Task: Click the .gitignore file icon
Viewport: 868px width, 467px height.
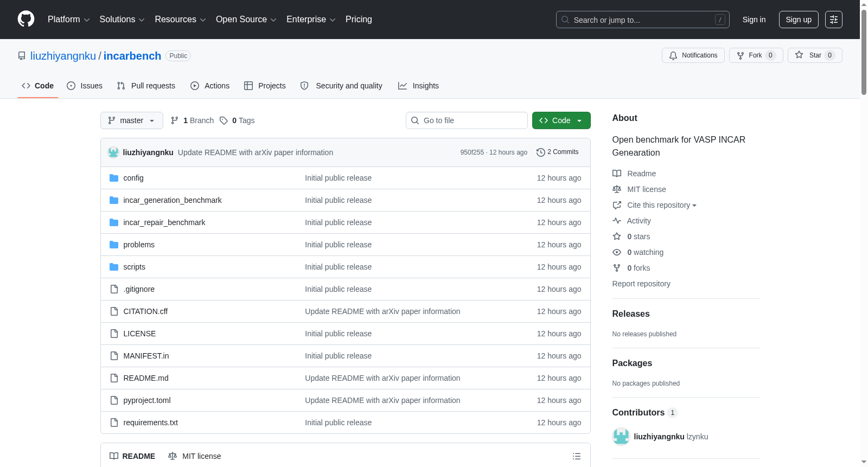Action: tap(114, 289)
